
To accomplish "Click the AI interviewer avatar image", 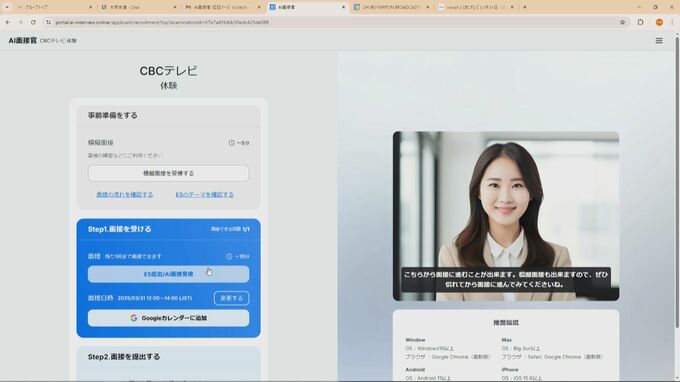I will pyautogui.click(x=506, y=216).
